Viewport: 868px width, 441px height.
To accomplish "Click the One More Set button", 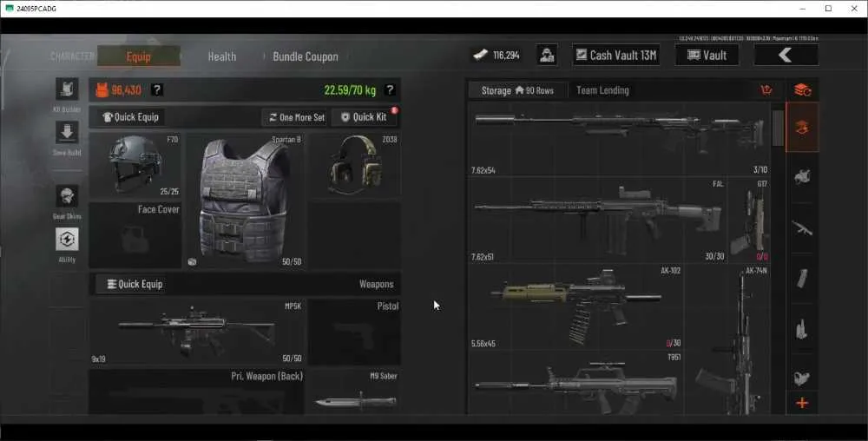I will [297, 117].
